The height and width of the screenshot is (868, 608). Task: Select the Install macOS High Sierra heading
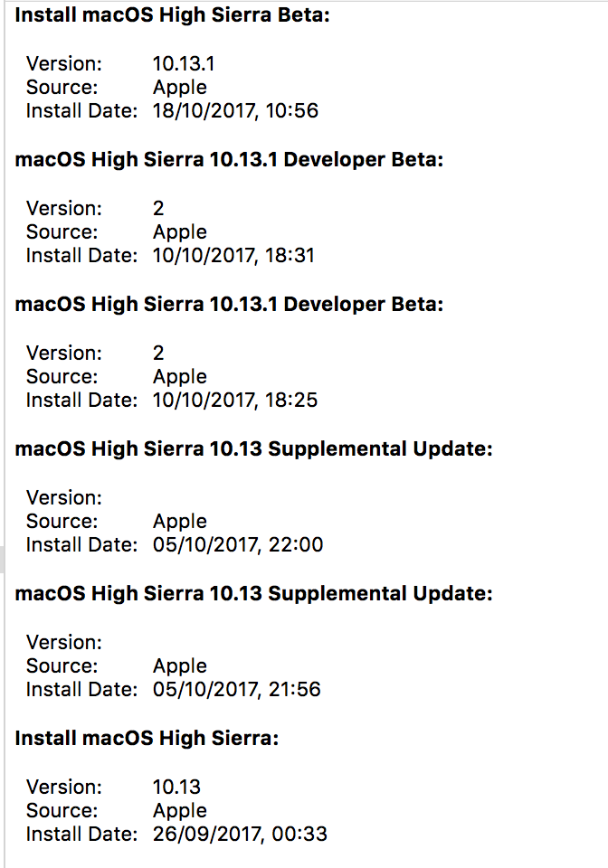[x=147, y=738]
